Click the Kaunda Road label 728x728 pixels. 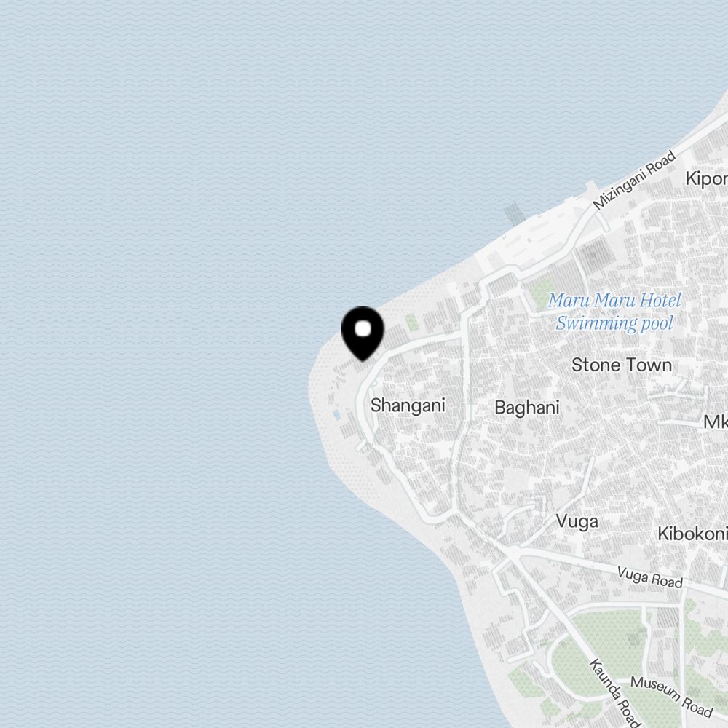(614, 693)
